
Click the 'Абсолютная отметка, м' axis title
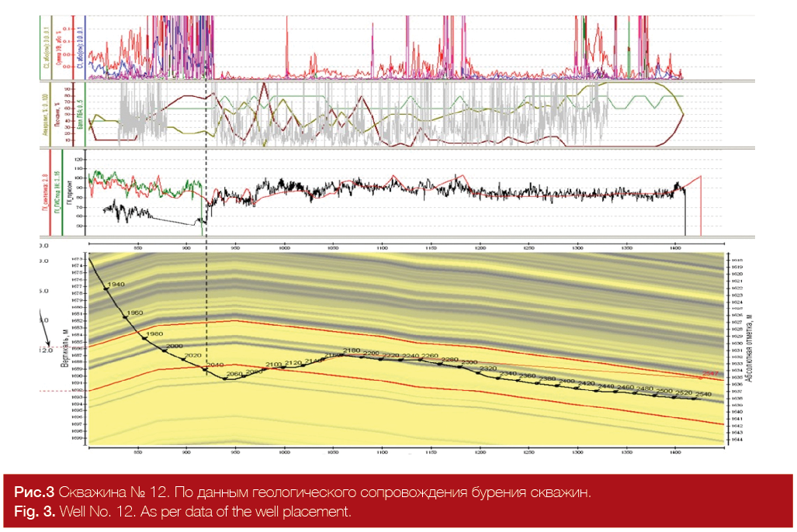[x=749, y=347]
